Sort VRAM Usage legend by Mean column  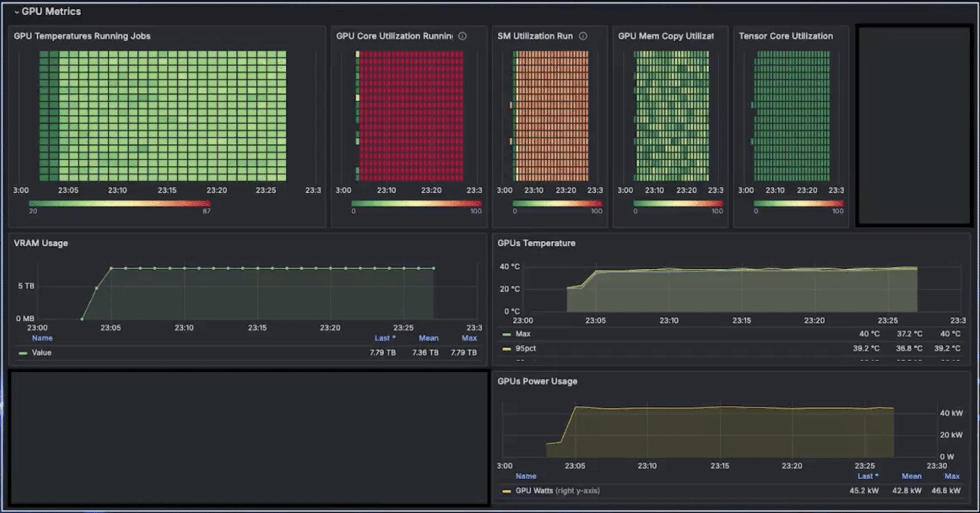(428, 338)
